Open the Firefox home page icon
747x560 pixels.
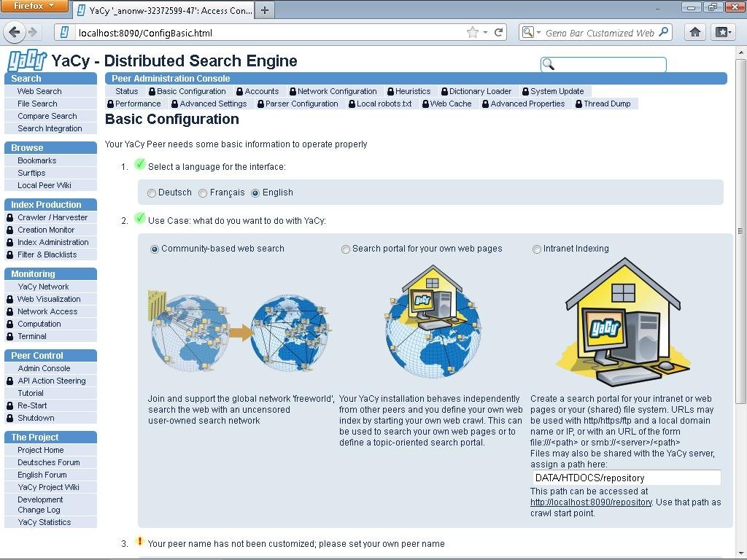tap(694, 32)
